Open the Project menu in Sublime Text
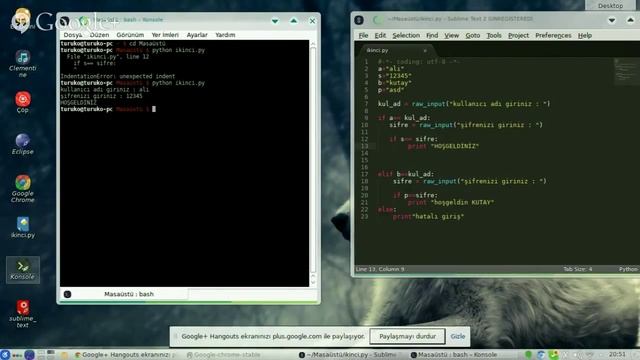Image resolution: width=640 pixels, height=360 pixels. pos(518,36)
